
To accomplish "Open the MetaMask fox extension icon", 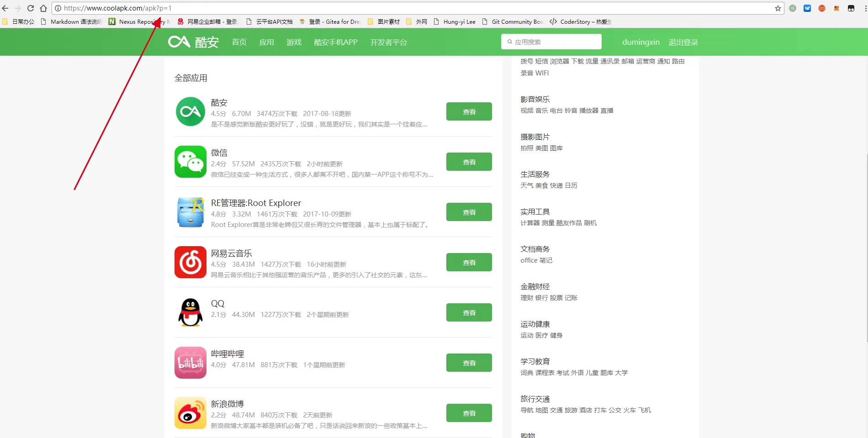I will (x=836, y=8).
